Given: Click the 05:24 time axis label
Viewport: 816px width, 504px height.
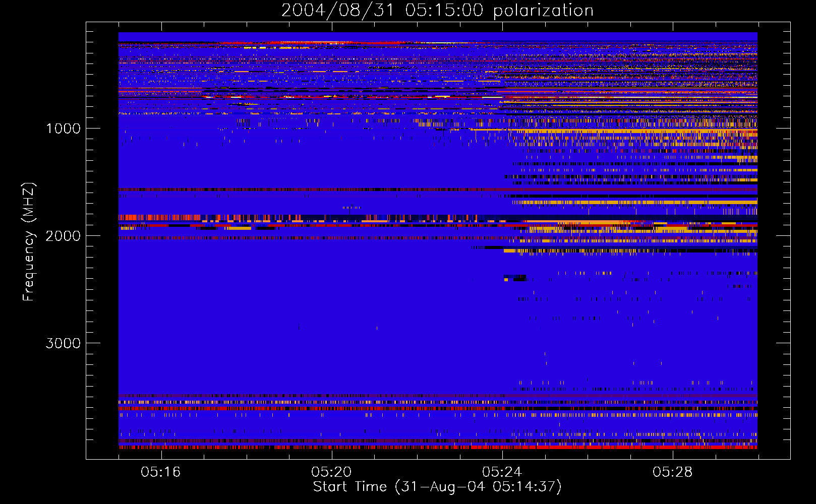Looking at the screenshot, I should click(502, 472).
